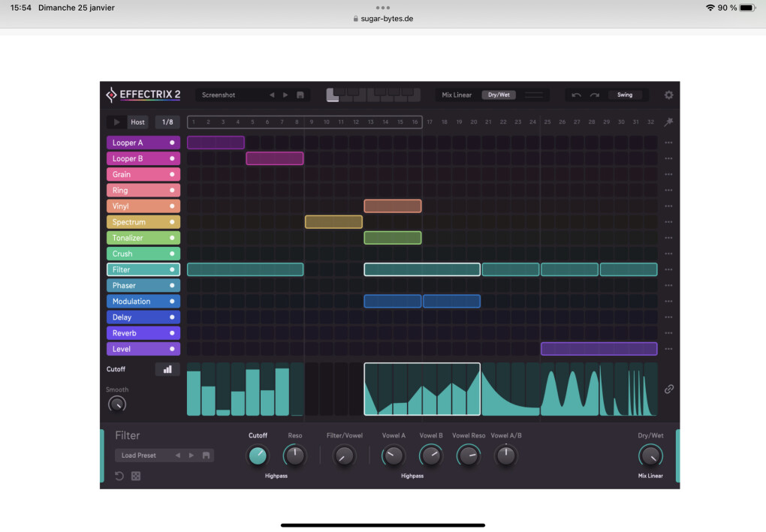The width and height of the screenshot is (766, 532).
Task: Open the settings gear icon
Action: 668,95
